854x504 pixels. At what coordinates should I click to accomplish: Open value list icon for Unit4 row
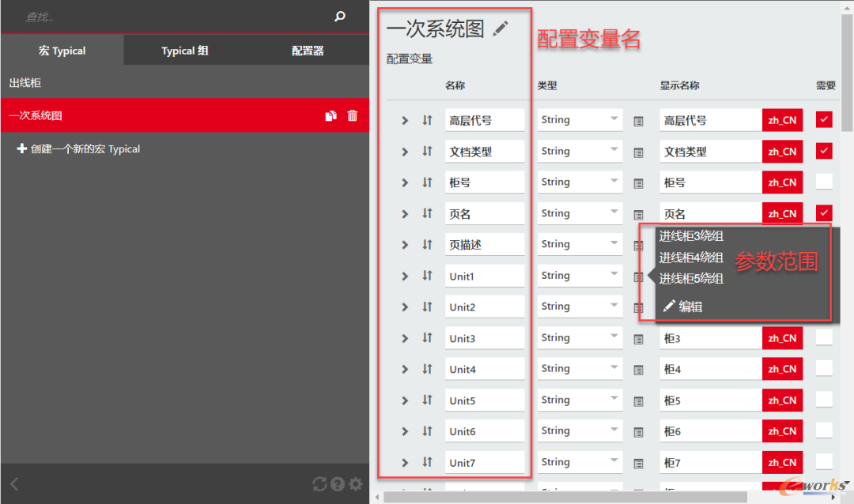(638, 370)
